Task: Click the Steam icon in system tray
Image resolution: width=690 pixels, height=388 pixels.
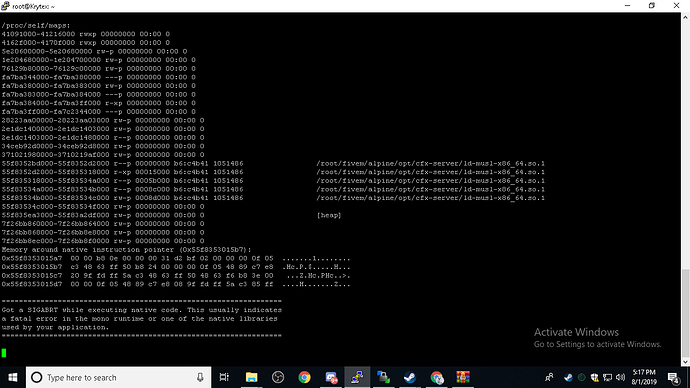Action: pyautogui.click(x=568, y=377)
